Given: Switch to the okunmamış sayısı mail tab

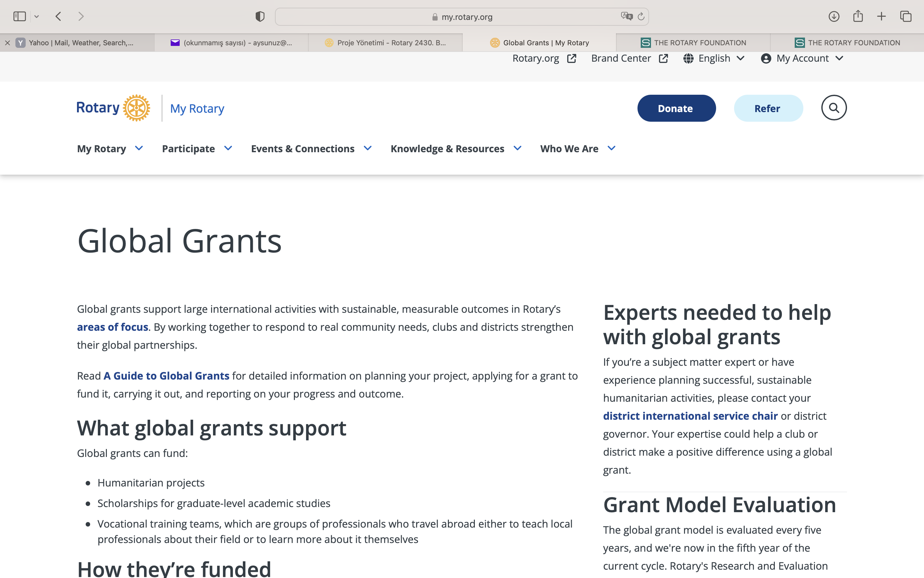Looking at the screenshot, I should [x=231, y=43].
